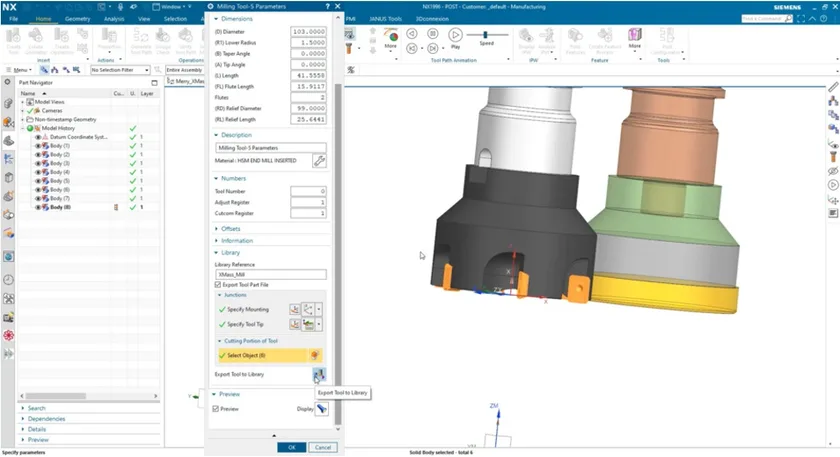Viewport: 840px width, 457px height.
Task: Hide Body (3) with its eye icon
Action: click(38, 163)
